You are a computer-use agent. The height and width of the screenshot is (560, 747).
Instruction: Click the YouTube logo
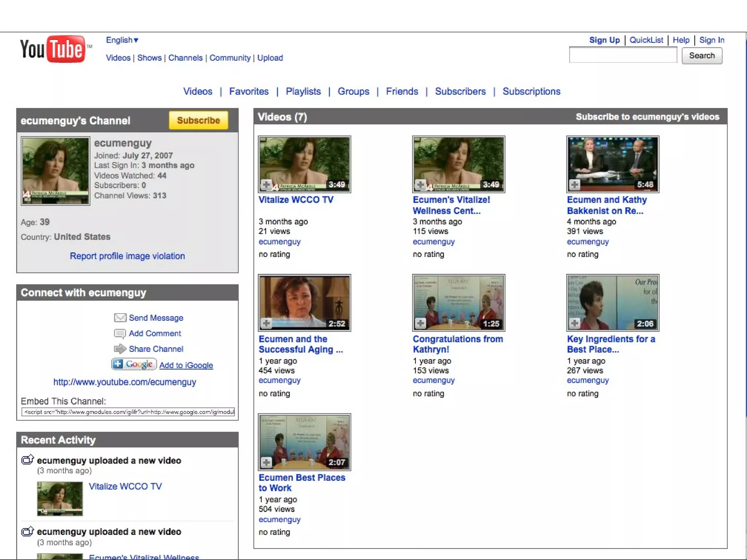53,49
